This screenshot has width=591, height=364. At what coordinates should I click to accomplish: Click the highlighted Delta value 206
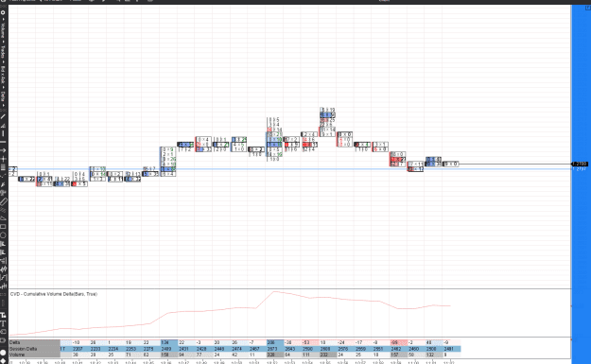coord(271,342)
